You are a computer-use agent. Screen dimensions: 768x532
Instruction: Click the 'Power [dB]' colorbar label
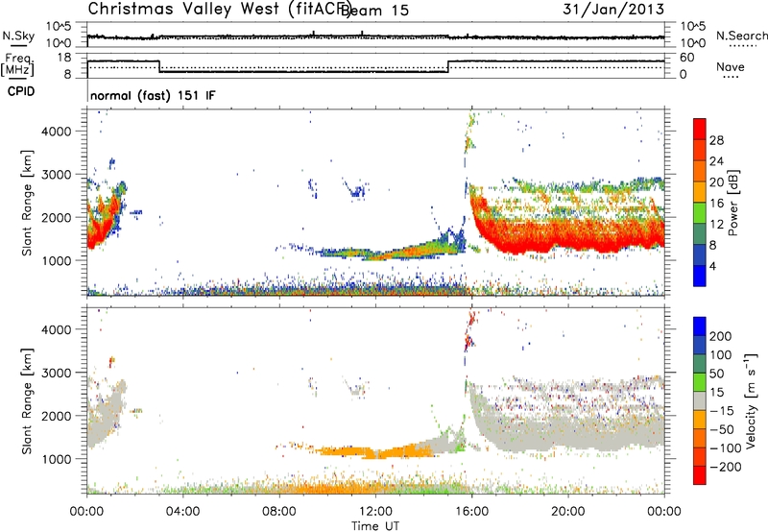click(x=733, y=204)
